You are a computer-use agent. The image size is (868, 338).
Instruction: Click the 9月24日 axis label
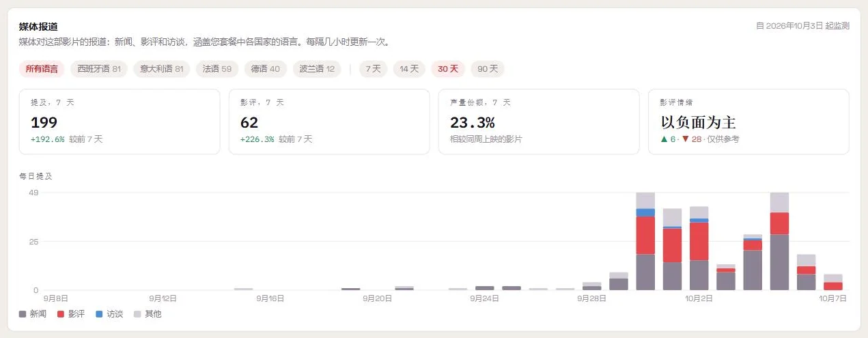[x=484, y=298]
